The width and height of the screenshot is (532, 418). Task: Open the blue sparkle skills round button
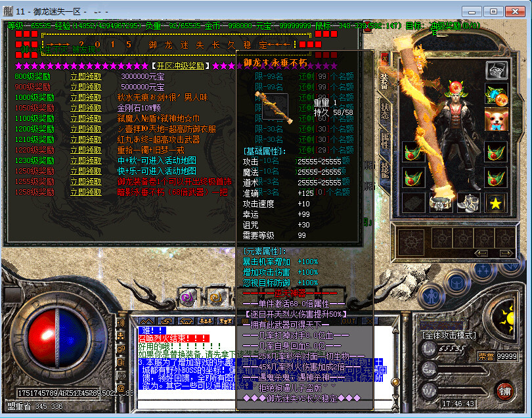pos(483,271)
